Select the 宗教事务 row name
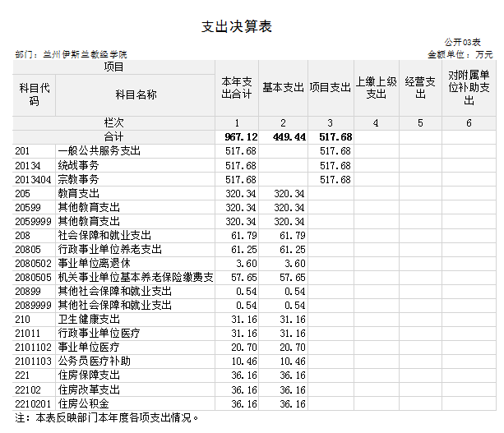This screenshot has height=433, width=504. coord(78,180)
